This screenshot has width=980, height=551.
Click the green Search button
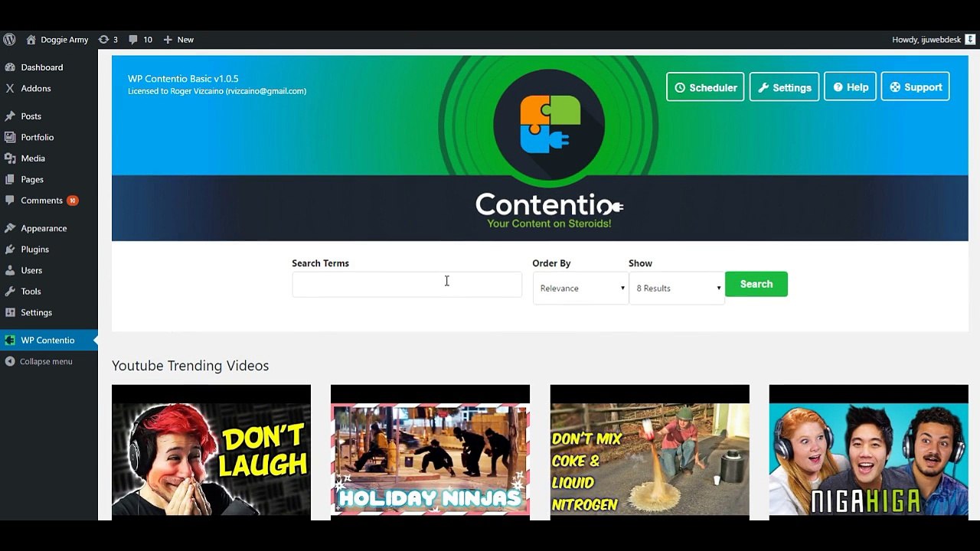[x=756, y=284]
